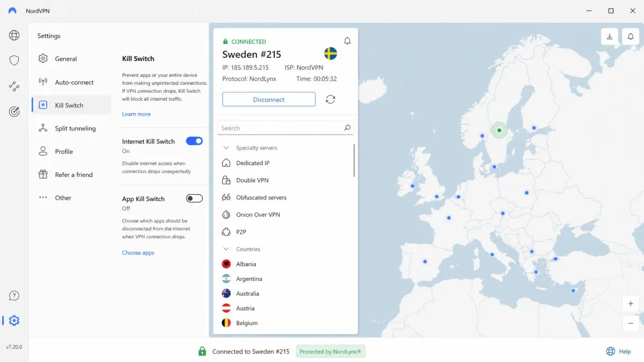The image size is (644, 362).
Task: Click the Onion Over VPN icon
Action: pyautogui.click(x=226, y=215)
